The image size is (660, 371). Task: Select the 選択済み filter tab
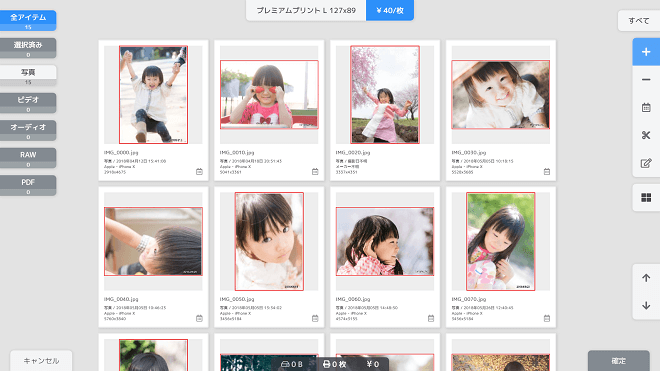[28, 48]
